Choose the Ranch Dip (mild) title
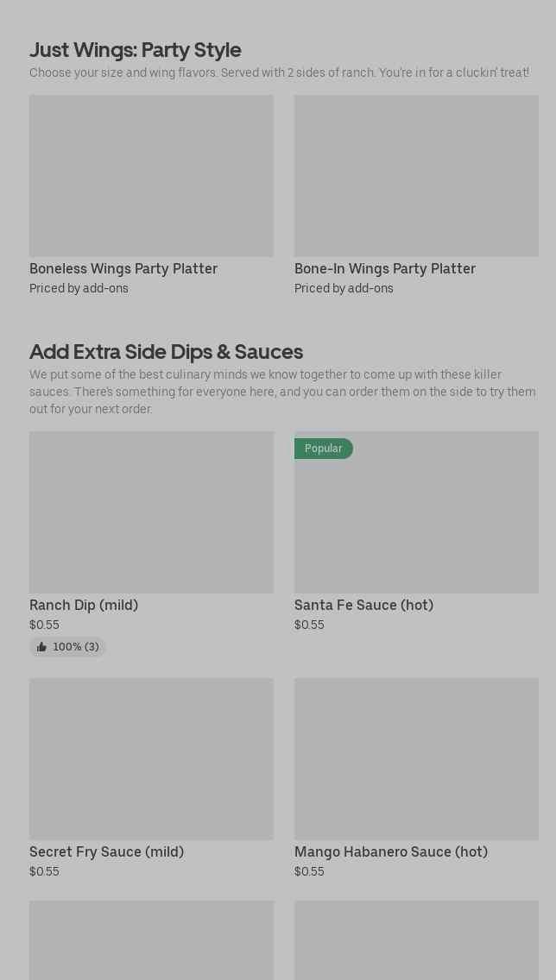 point(84,605)
